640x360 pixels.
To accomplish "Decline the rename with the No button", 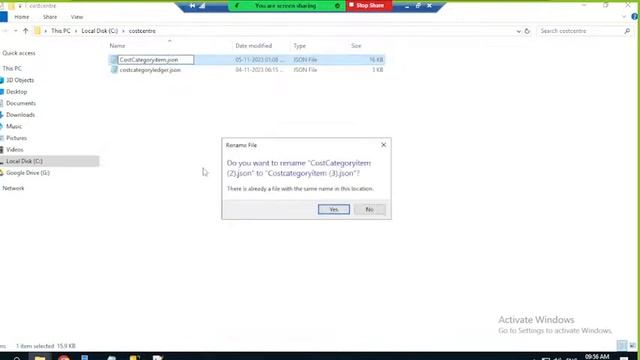I will pyautogui.click(x=369, y=209).
